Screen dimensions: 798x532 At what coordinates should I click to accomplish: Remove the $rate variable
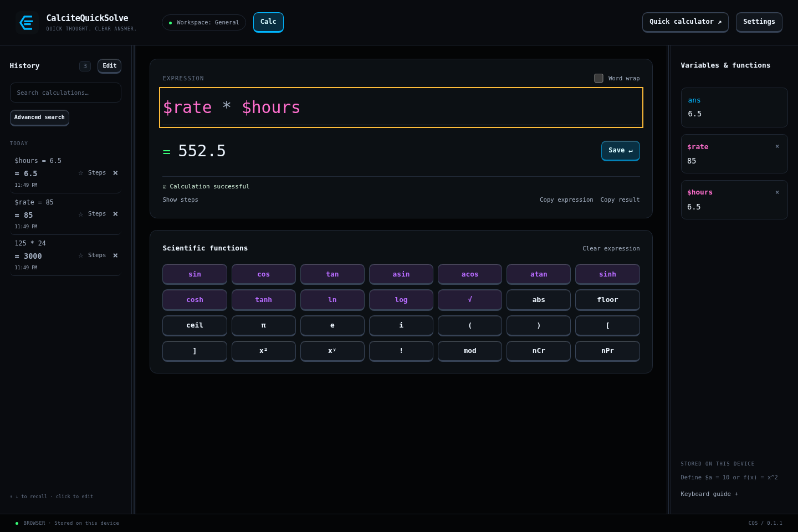777,146
